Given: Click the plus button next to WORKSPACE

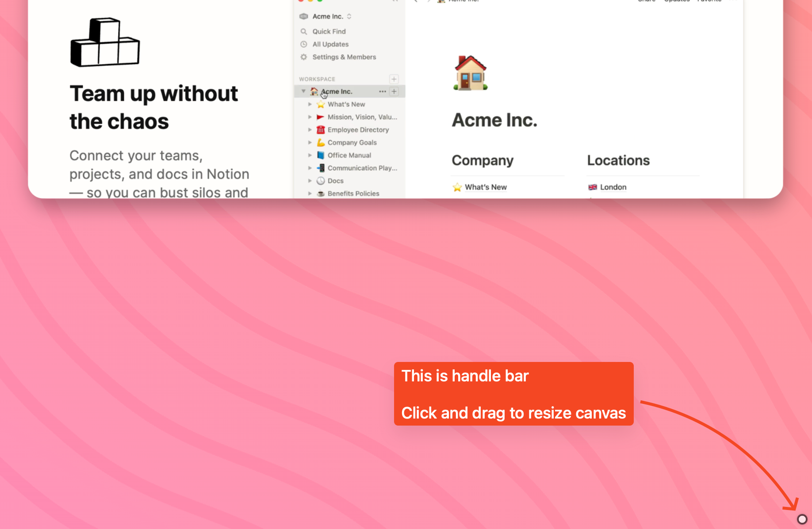Looking at the screenshot, I should coord(394,79).
